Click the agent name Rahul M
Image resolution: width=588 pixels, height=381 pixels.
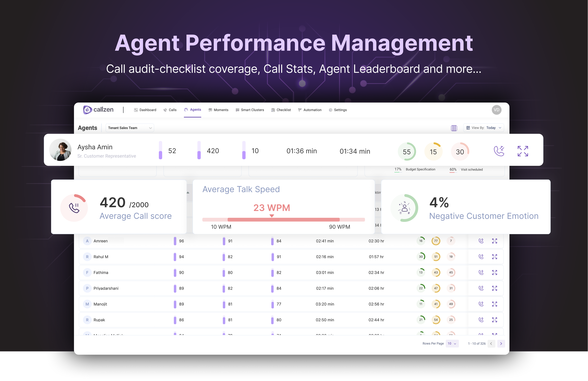pyautogui.click(x=101, y=257)
